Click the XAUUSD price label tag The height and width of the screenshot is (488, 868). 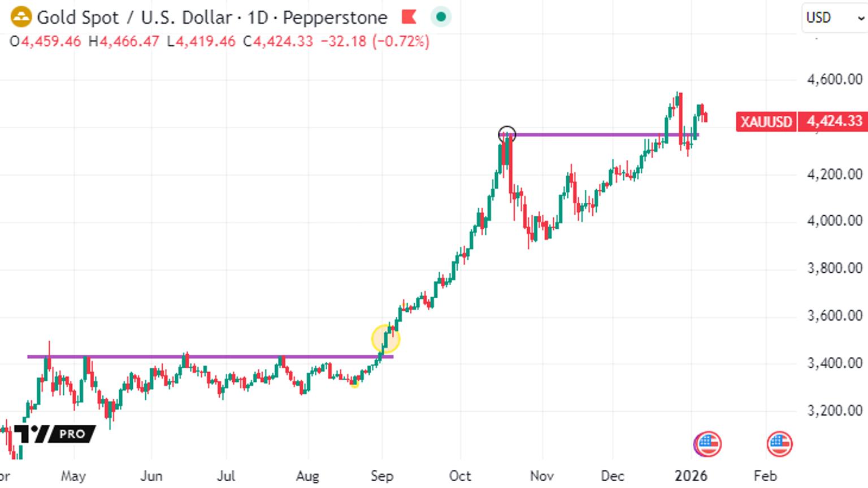tap(766, 121)
